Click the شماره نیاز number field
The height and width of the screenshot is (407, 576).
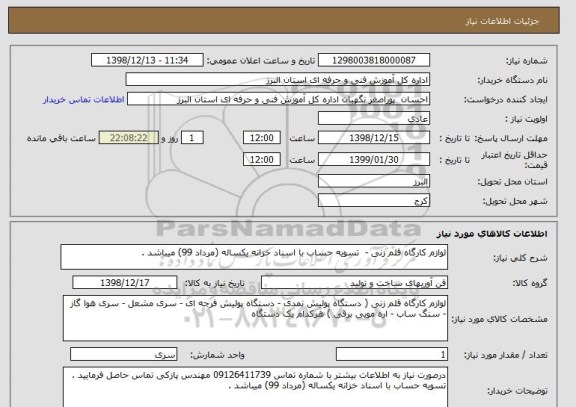click(x=374, y=60)
